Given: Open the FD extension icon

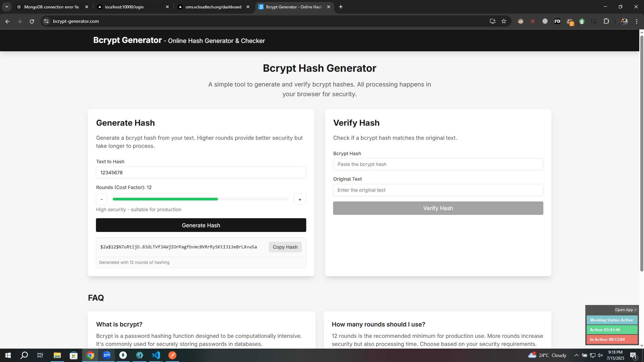Looking at the screenshot, I should [x=557, y=21].
